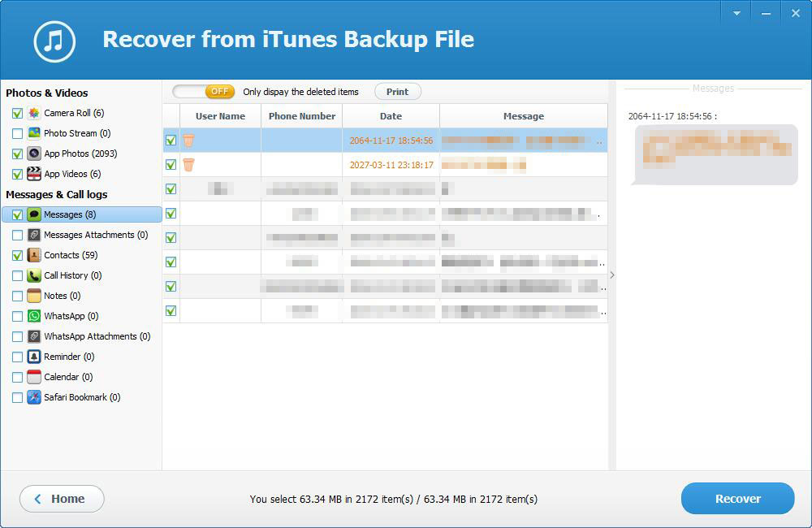
Task: Select the message dated 2027-03-11 23:18:17
Action: [385, 165]
